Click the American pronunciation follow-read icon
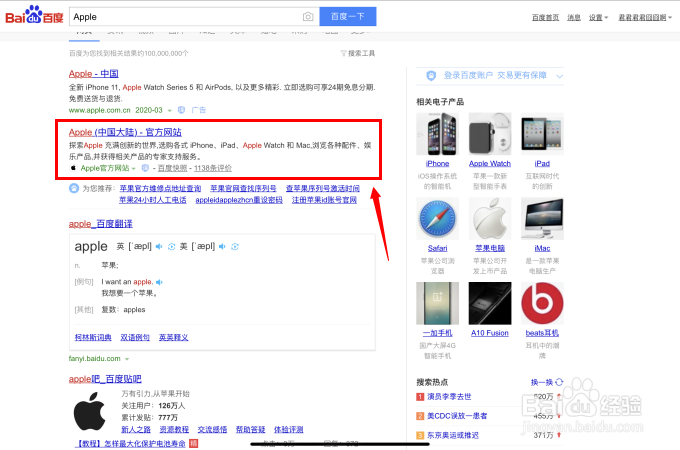 235,246
